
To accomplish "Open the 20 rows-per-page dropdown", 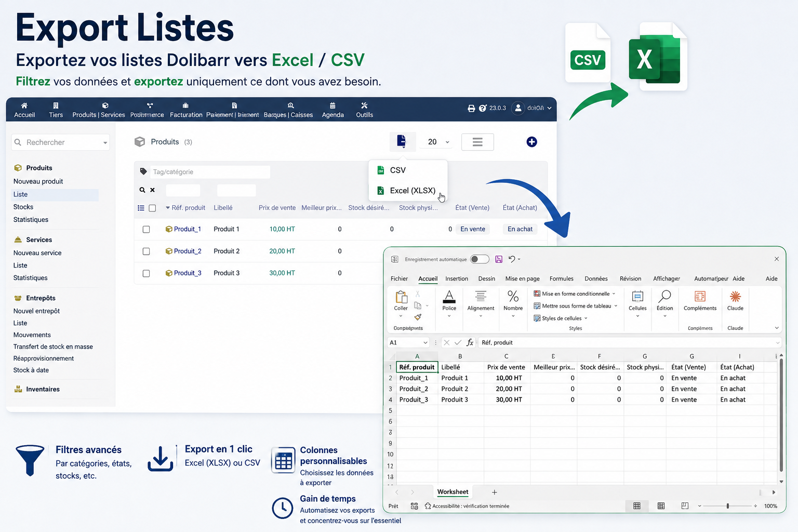I will coord(438,142).
